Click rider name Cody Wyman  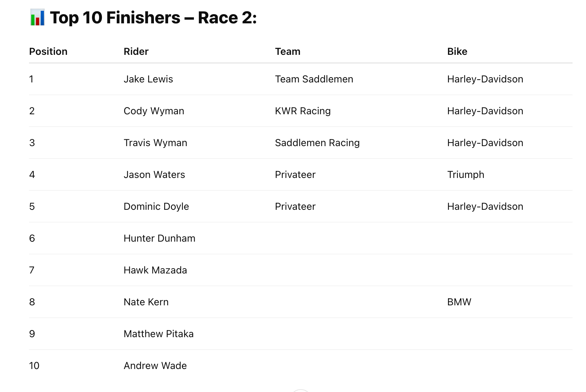[154, 111]
